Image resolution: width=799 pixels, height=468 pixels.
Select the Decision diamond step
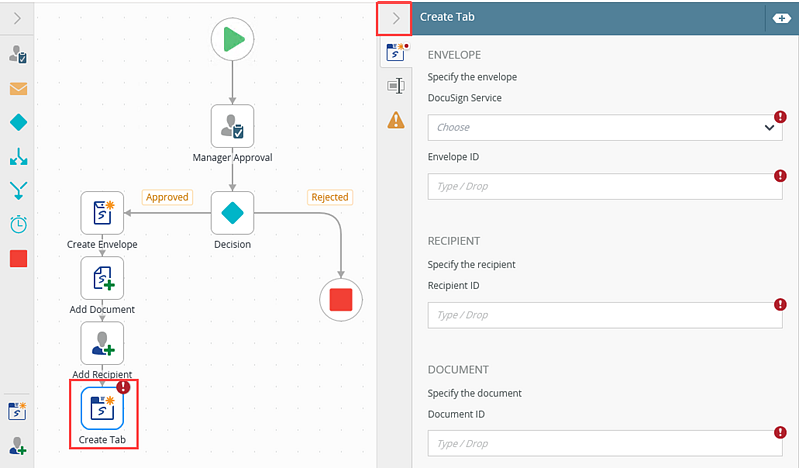(232, 212)
